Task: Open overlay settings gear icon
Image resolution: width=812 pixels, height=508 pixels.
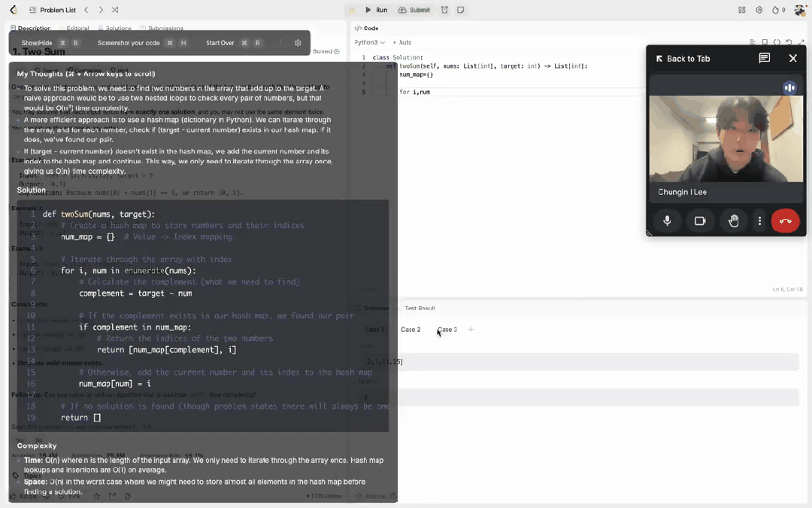Action: click(298, 43)
